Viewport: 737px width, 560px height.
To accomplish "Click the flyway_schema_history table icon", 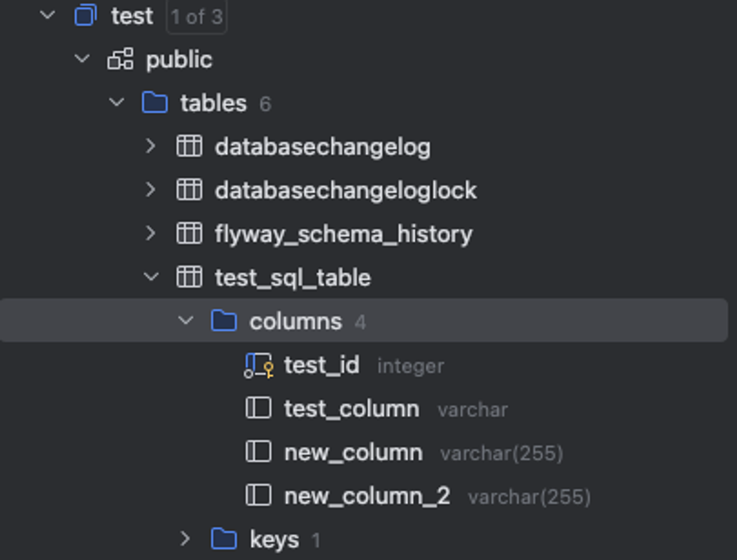I will pyautogui.click(x=189, y=234).
